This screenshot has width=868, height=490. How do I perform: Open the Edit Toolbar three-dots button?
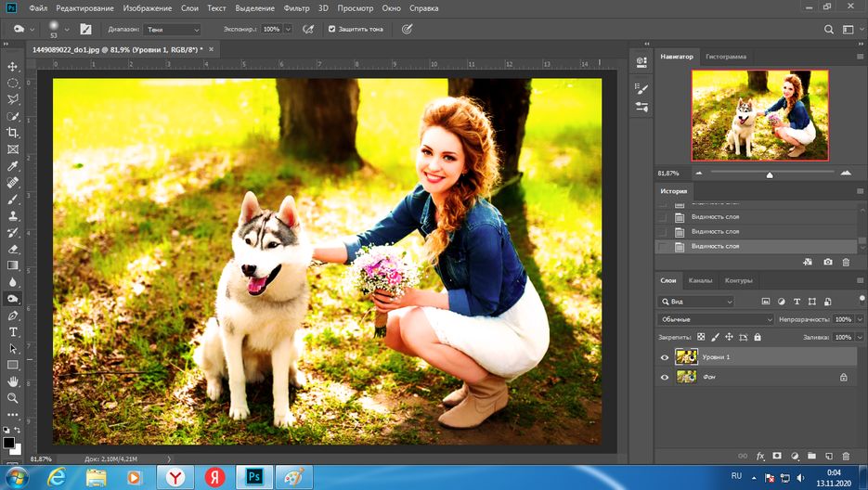12,414
